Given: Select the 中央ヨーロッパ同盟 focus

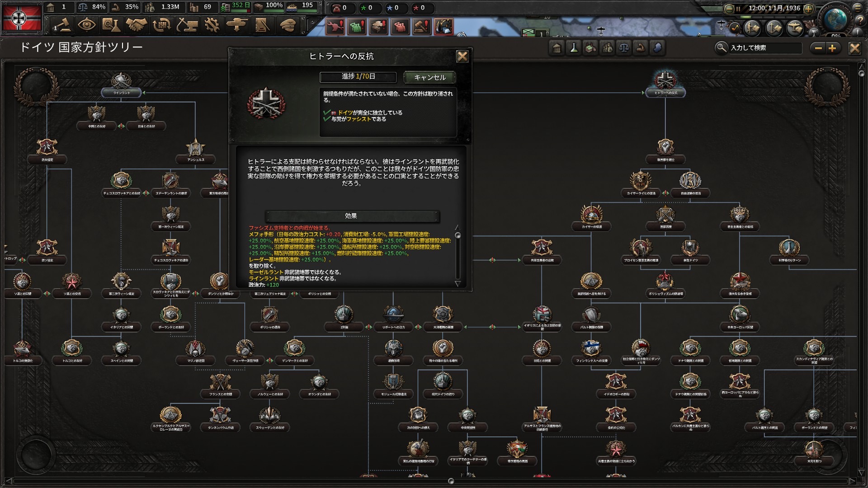Looking at the screenshot, I should tap(740, 319).
